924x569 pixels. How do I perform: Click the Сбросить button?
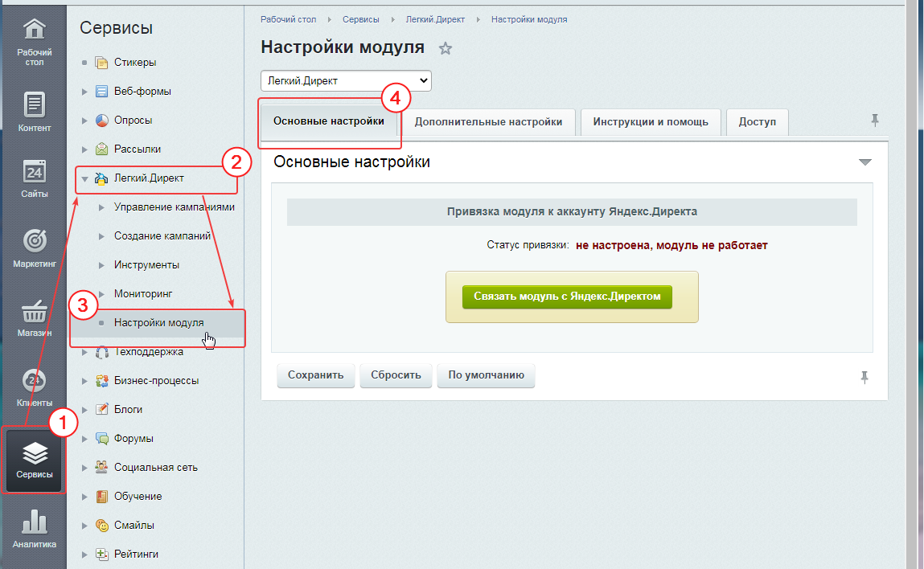[396, 375]
